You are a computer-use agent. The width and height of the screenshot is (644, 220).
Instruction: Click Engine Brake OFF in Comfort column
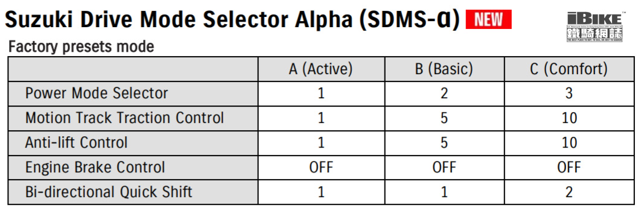[x=569, y=167]
